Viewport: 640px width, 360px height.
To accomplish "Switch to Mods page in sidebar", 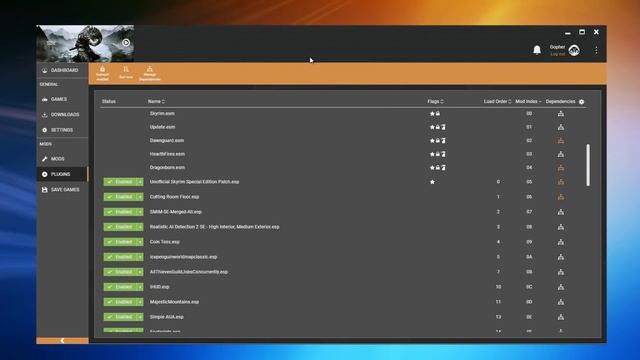I will coord(62,159).
